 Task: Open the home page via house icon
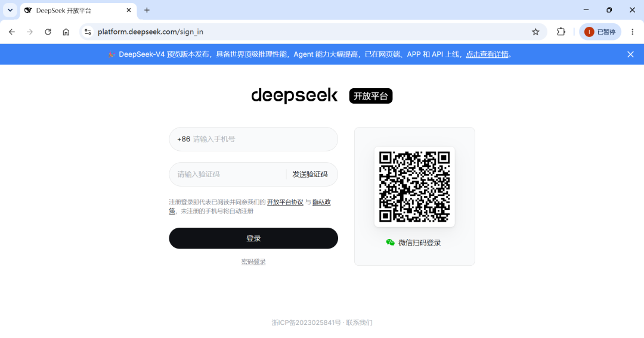tap(66, 32)
